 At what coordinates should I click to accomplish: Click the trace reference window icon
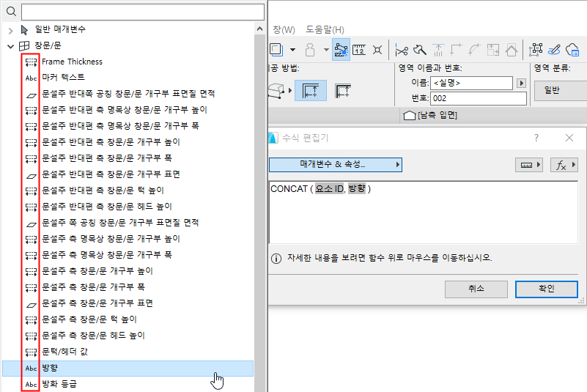[276, 50]
